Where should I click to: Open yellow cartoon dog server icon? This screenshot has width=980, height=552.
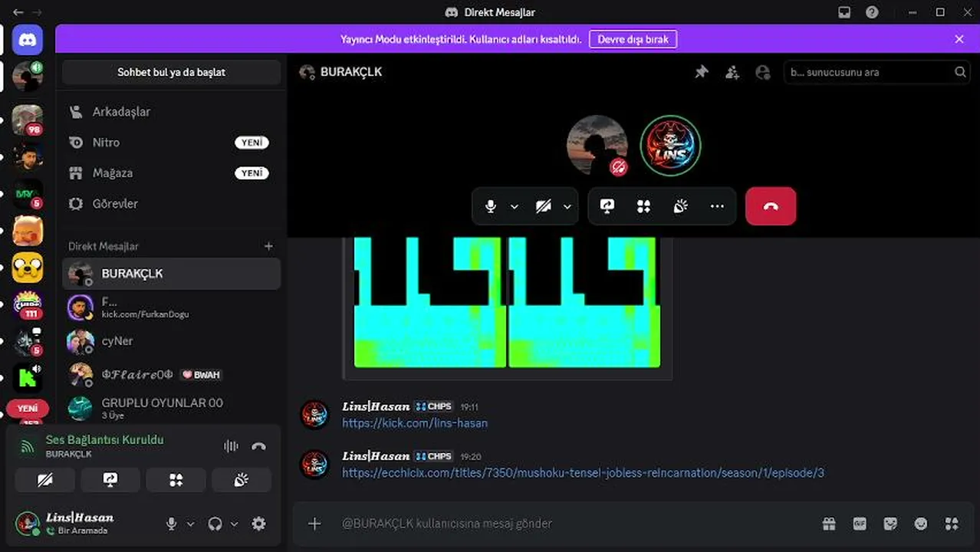pos(28,268)
